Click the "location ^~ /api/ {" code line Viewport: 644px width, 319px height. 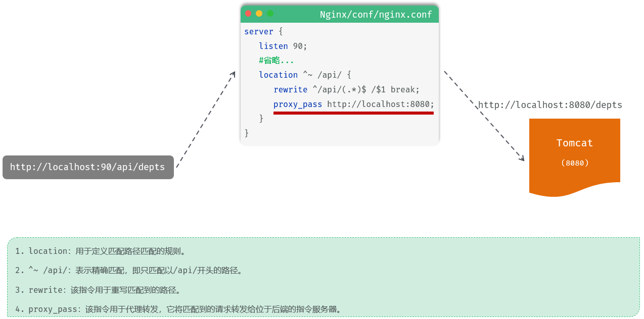pyautogui.click(x=305, y=75)
